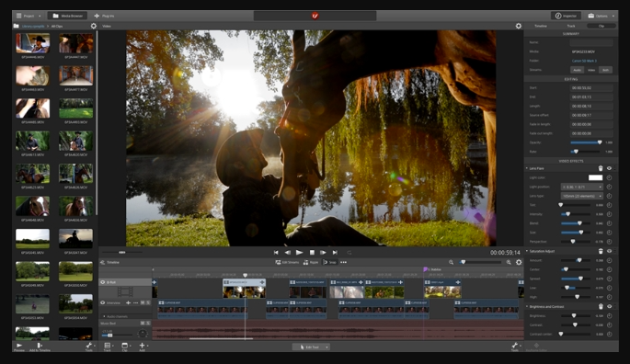Screen dimensions: 630x364
Task: Solo the Interview track
Action: click(148, 302)
